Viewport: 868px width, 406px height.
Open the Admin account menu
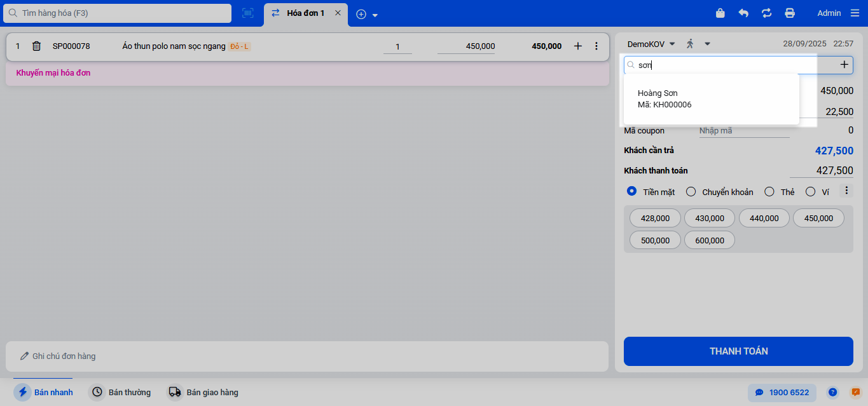point(829,13)
